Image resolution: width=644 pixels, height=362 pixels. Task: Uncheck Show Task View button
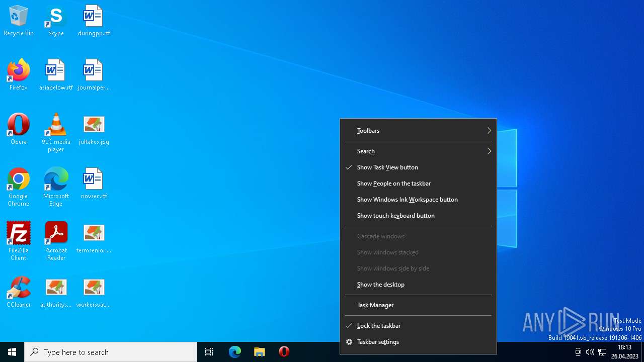click(x=418, y=167)
